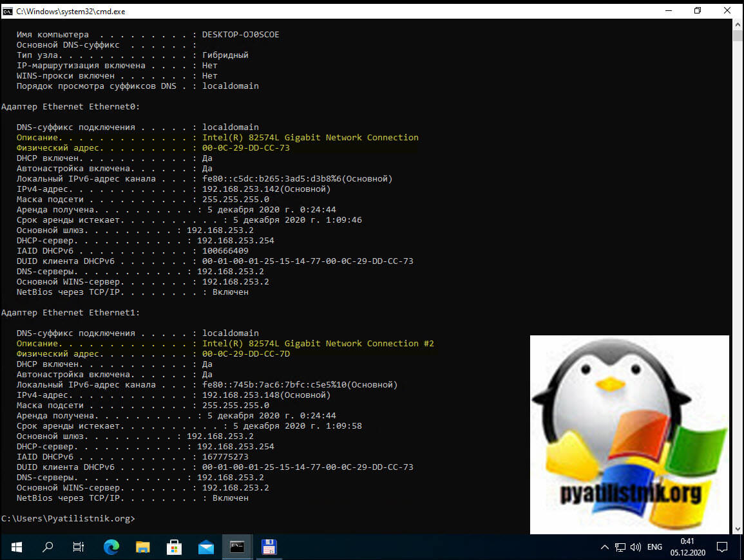Click the IAID value 167775273
This screenshot has width=744, height=560.
click(x=225, y=457)
